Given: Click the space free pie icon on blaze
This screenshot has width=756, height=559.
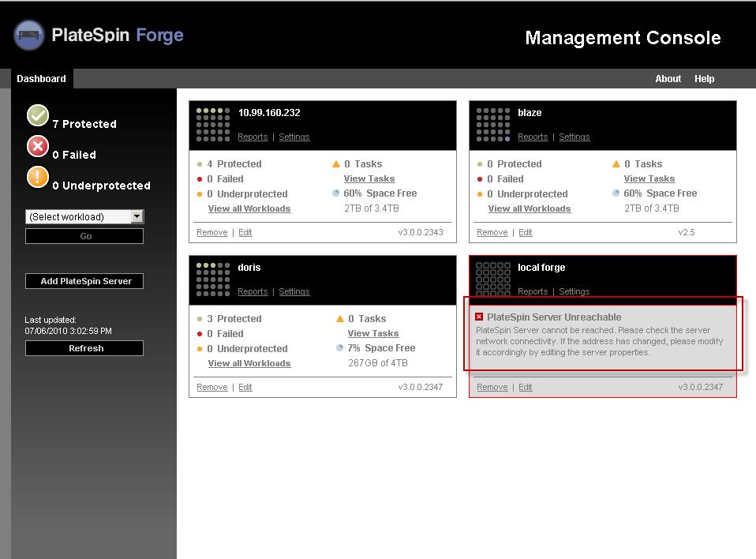Looking at the screenshot, I should 616,193.
